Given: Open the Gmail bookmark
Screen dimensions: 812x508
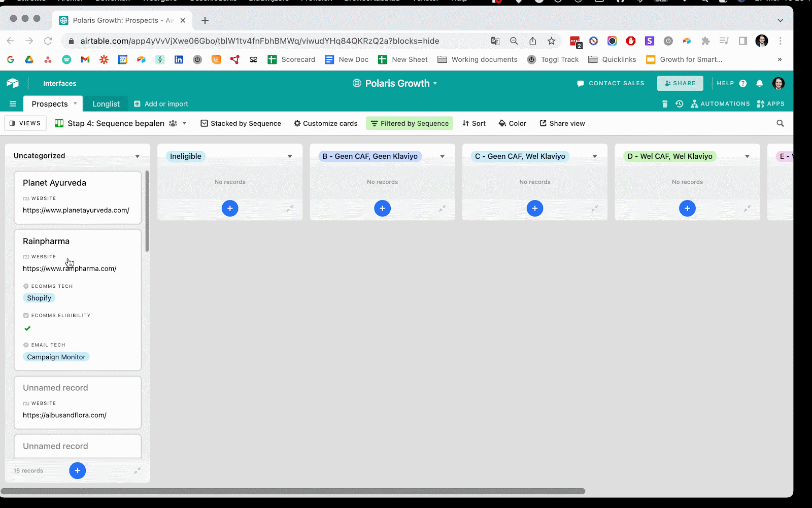Looking at the screenshot, I should point(85,59).
